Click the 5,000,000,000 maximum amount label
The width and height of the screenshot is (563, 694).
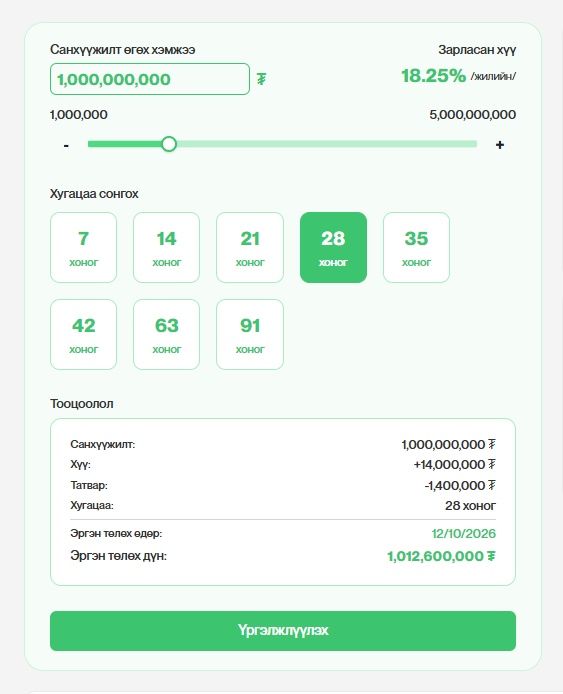(x=472, y=115)
